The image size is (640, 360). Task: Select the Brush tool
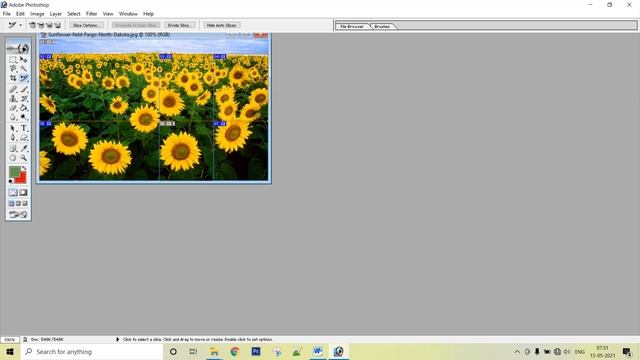pyautogui.click(x=24, y=89)
